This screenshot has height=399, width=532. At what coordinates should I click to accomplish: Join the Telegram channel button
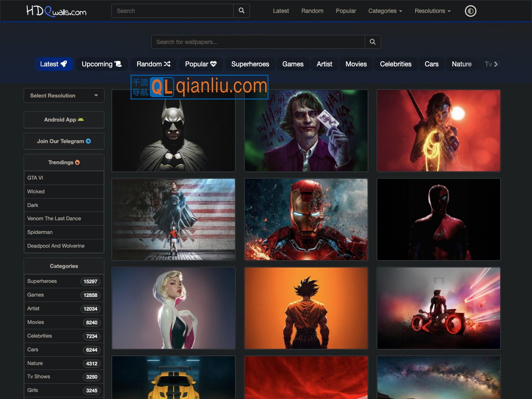pos(64,141)
